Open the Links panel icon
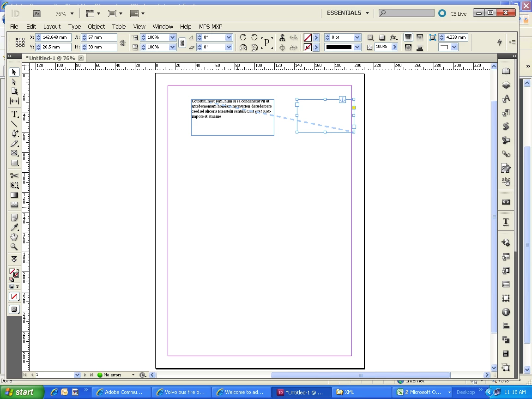The width and height of the screenshot is (532, 399). coord(506,154)
